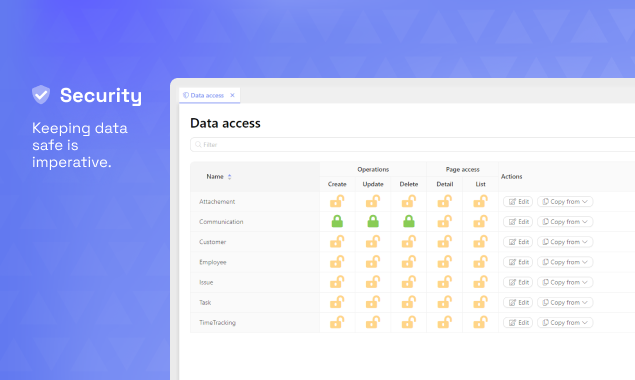Open Copy from dropdown for Customer
Viewport: 635px width, 380px height.
tap(565, 242)
